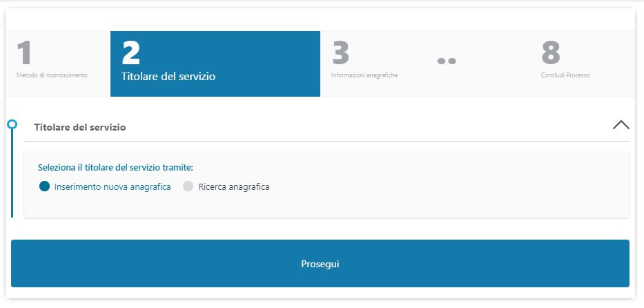Screen dimensions: 644x308
Task: Click the two-dot hidden steps indicator
Action: coord(447,61)
